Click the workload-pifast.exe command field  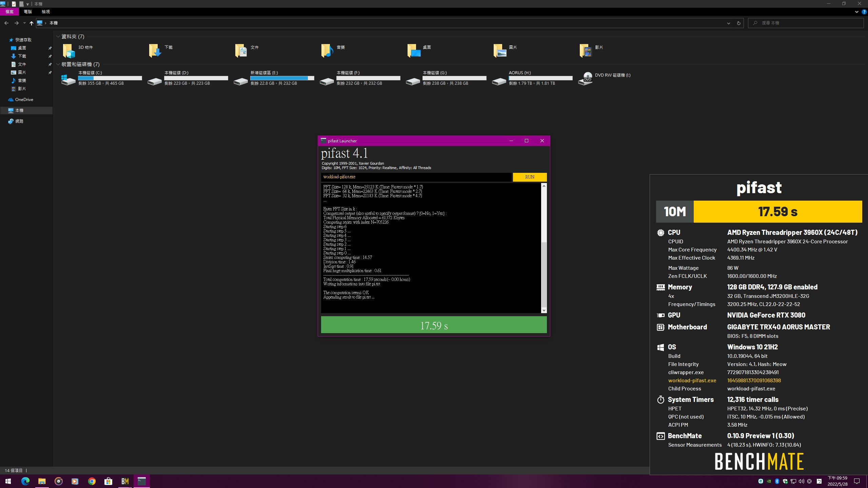416,177
